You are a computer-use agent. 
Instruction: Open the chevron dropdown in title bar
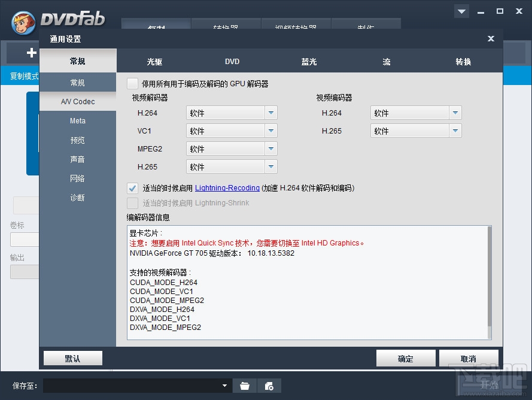pos(461,11)
